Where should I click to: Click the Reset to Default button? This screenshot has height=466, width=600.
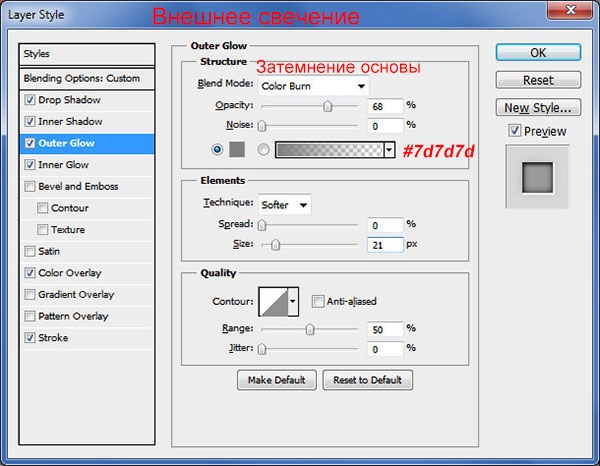(x=367, y=380)
